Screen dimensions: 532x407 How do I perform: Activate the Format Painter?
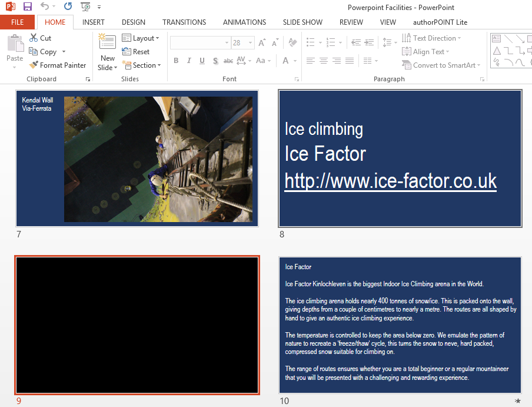pos(57,65)
